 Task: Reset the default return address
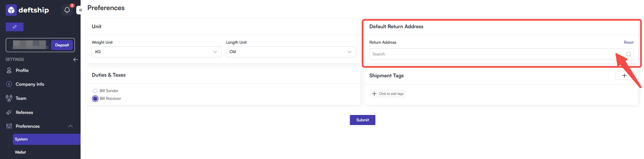[629, 42]
